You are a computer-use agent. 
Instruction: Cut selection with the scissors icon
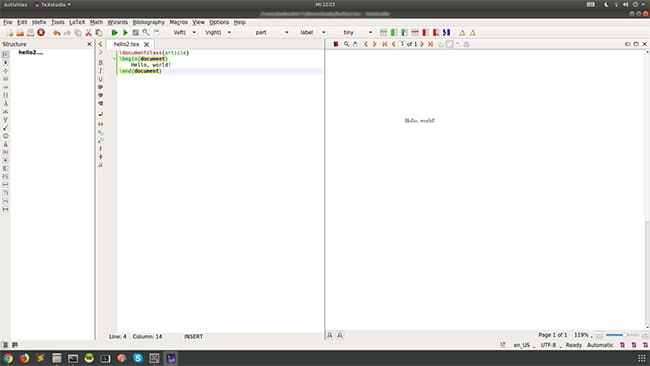88,33
